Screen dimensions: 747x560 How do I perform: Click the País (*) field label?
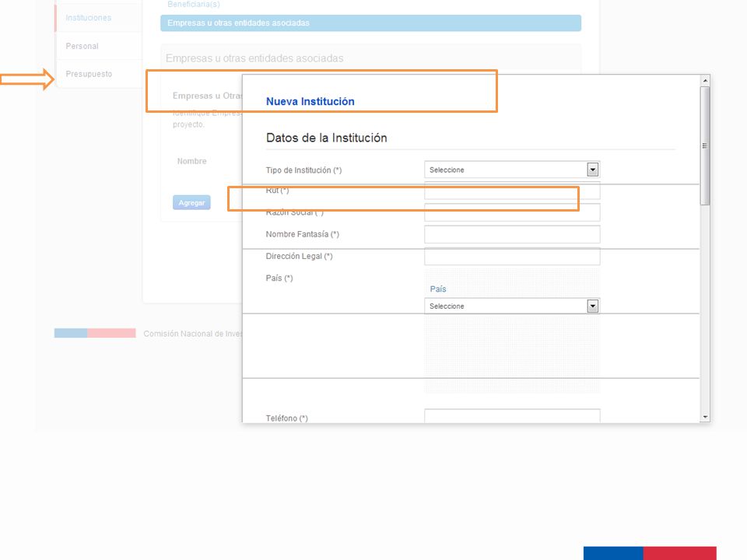pyautogui.click(x=279, y=278)
